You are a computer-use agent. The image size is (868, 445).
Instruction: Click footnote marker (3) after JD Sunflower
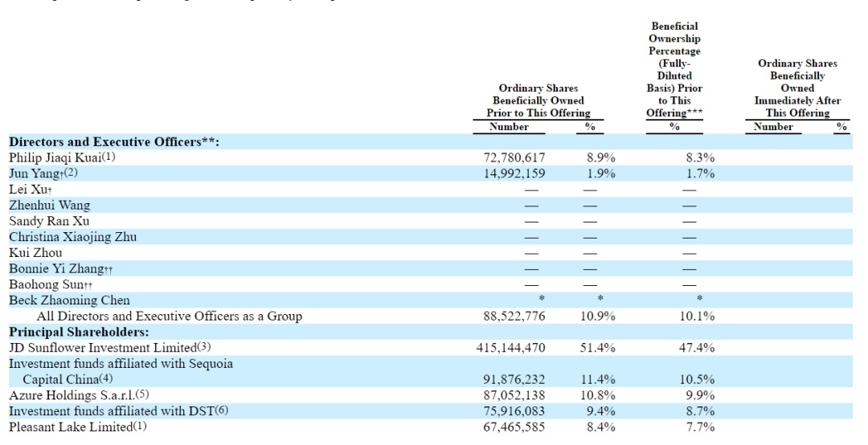[204, 347]
